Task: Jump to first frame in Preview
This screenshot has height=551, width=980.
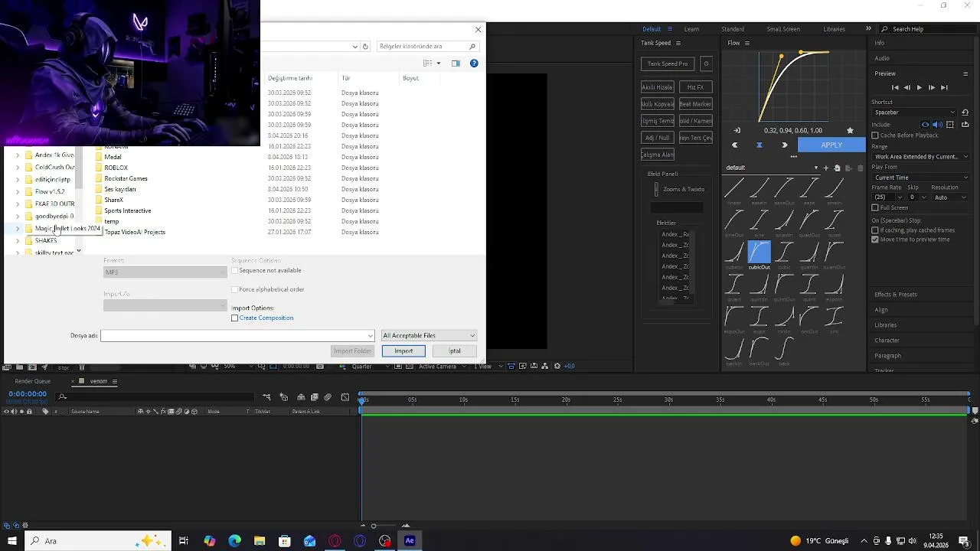Action: [x=895, y=87]
